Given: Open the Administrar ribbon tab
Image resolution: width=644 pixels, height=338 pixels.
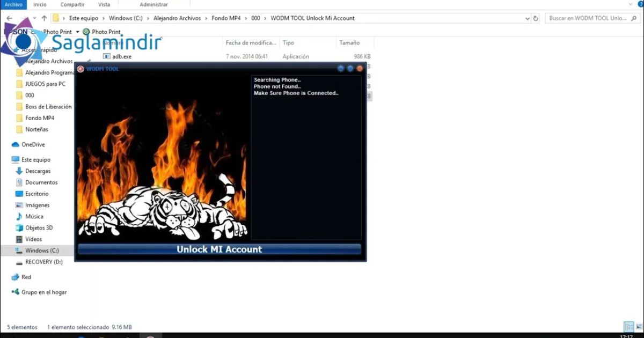Looking at the screenshot, I should 154,4.
